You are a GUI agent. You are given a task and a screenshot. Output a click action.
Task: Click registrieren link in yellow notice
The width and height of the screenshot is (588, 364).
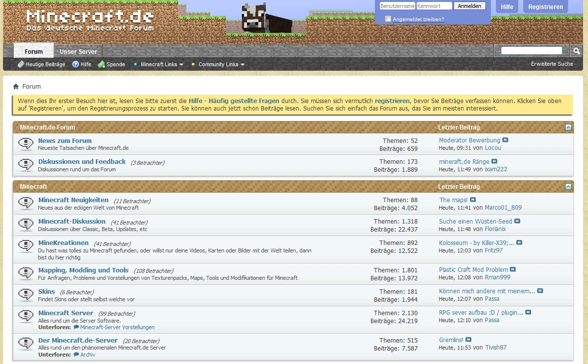(392, 101)
